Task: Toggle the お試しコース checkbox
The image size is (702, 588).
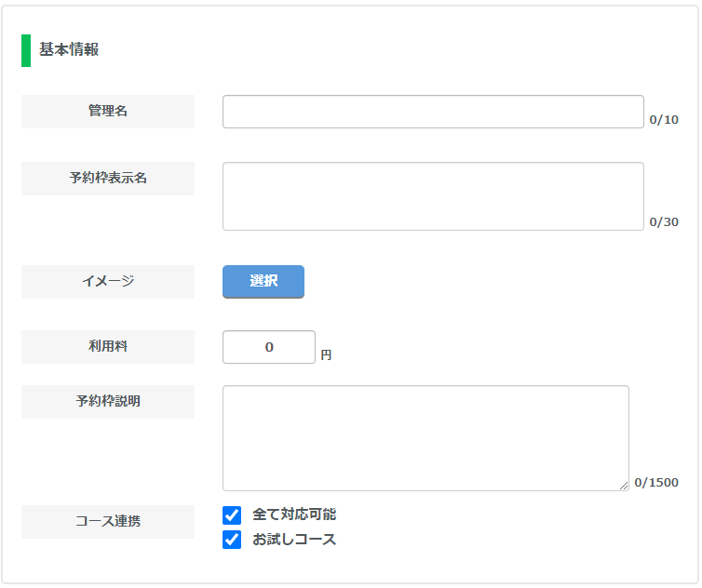Action: coord(232,540)
